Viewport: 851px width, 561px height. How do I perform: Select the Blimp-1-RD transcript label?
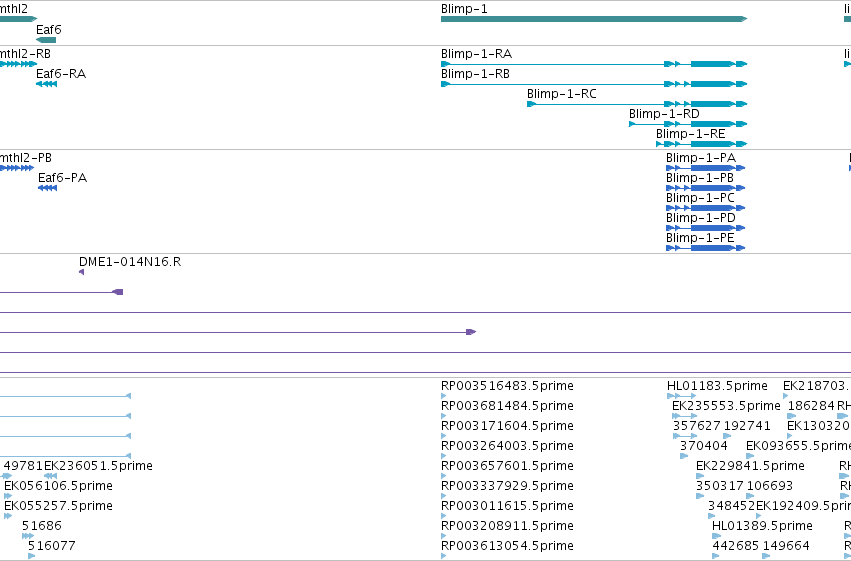tap(664, 114)
